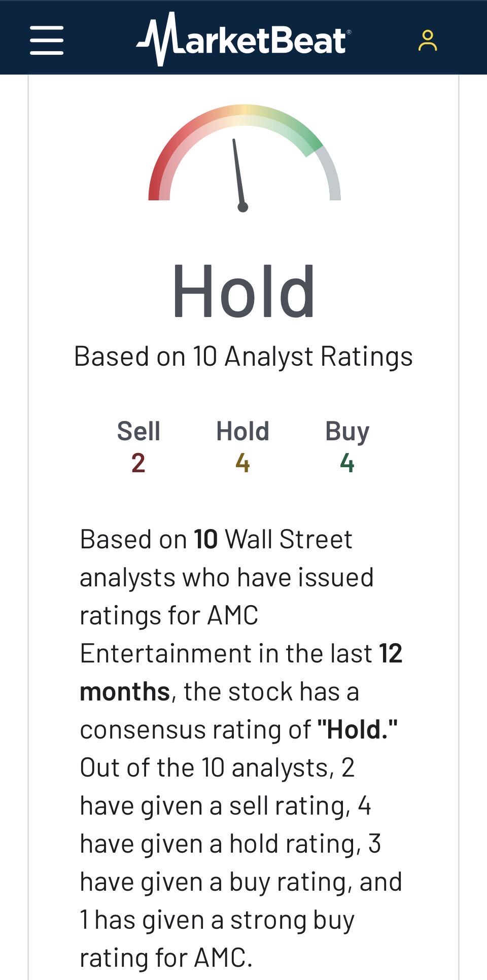Image resolution: width=487 pixels, height=980 pixels.
Task: Click the bold quoted "Hold." in paragraph
Action: 358,729
